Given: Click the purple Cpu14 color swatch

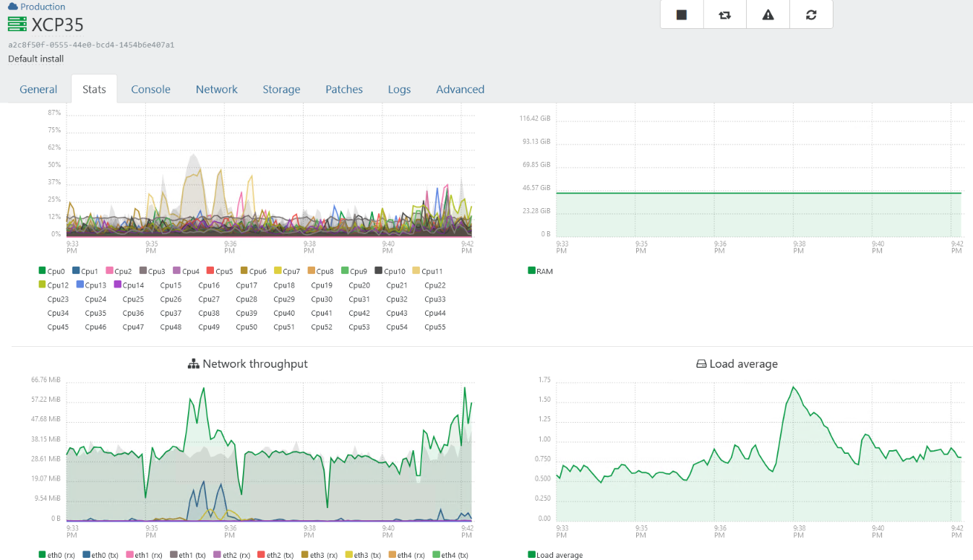Looking at the screenshot, I should [x=117, y=285].
